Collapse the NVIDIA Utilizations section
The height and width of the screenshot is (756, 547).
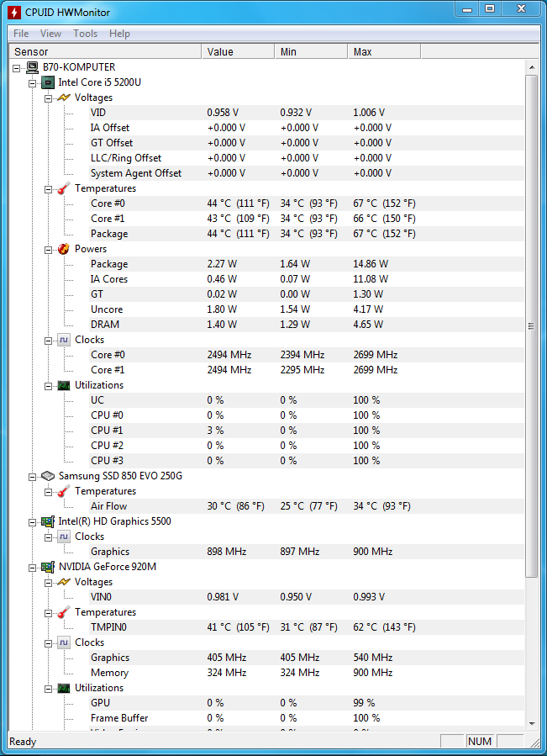coord(48,689)
